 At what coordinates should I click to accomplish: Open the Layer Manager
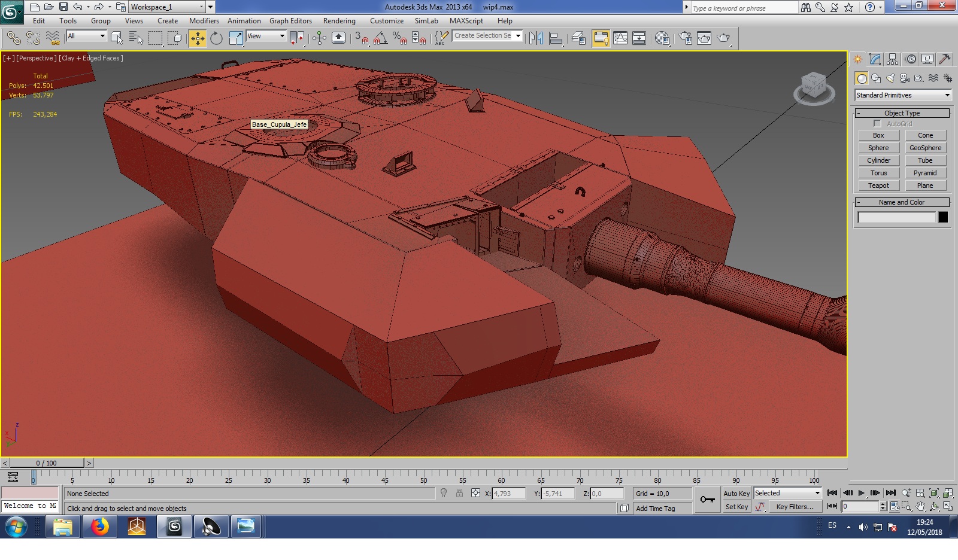pyautogui.click(x=578, y=38)
